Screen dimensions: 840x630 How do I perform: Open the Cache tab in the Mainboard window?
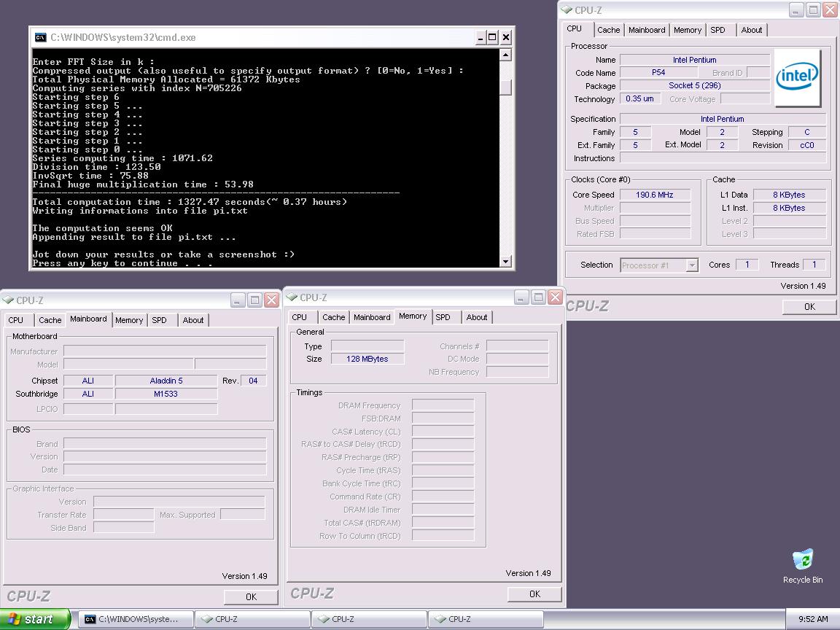point(50,320)
